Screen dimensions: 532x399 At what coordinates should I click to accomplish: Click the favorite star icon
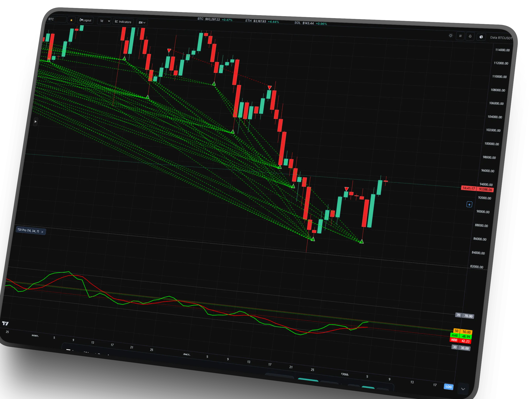tap(71, 20)
